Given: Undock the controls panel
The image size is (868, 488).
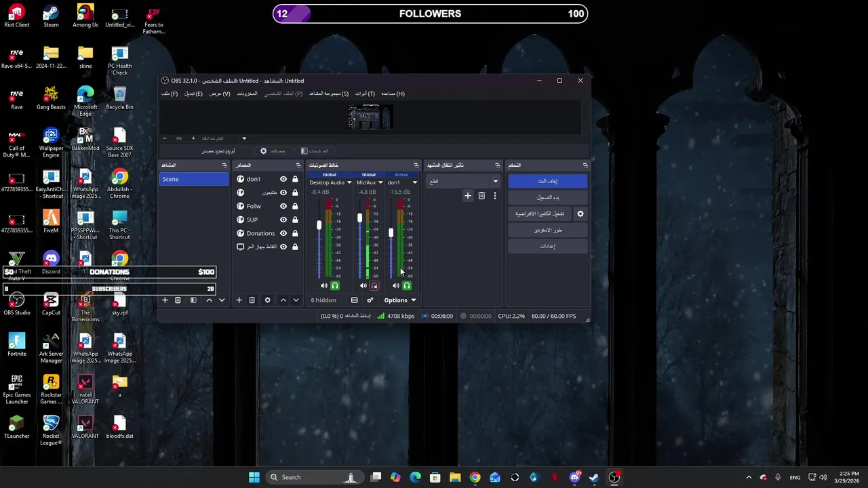Looking at the screenshot, I should pos(585,165).
